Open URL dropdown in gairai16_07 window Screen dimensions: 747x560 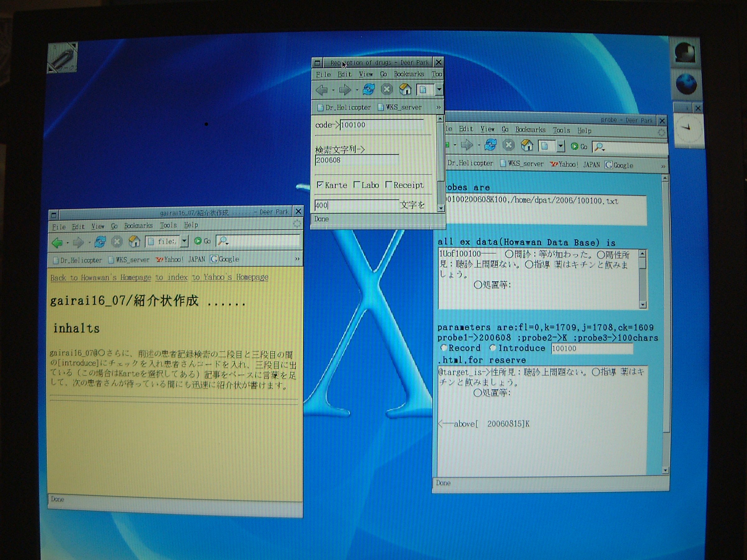point(184,241)
